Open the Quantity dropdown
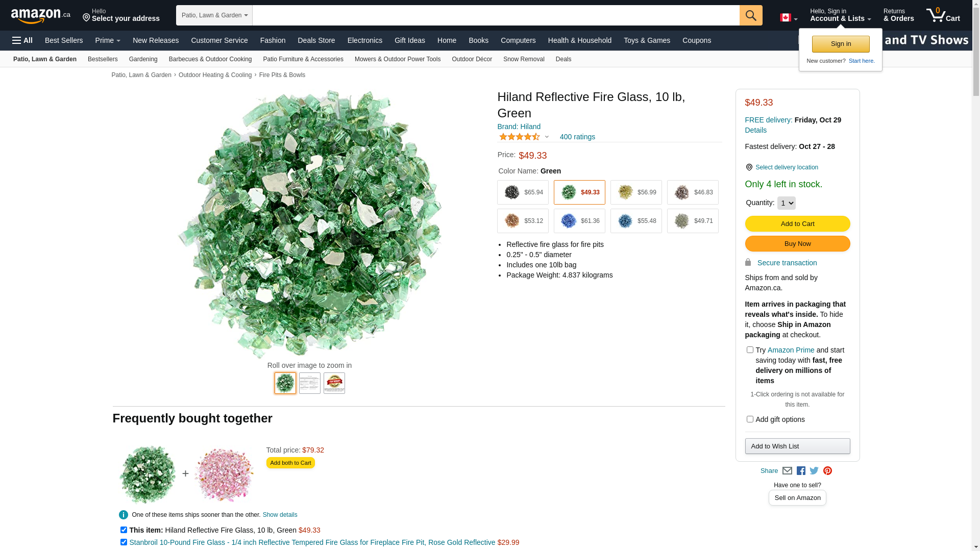980x551 pixels. pyautogui.click(x=786, y=203)
